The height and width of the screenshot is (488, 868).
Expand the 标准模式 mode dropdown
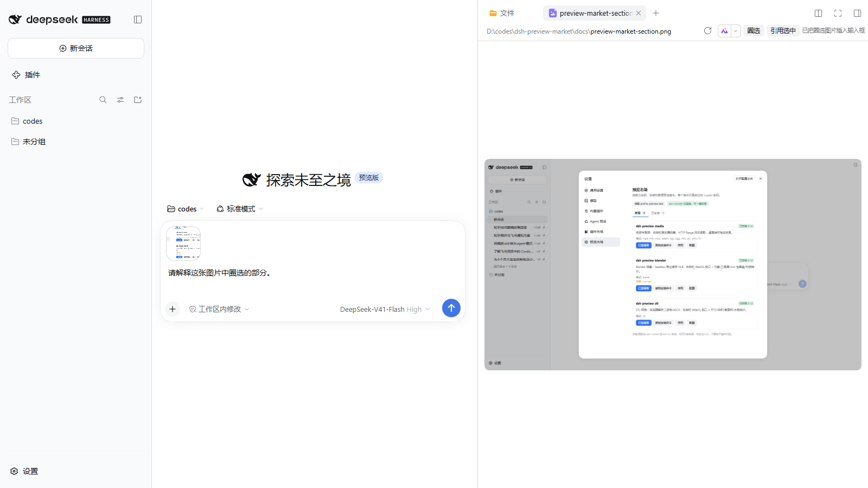[240, 209]
